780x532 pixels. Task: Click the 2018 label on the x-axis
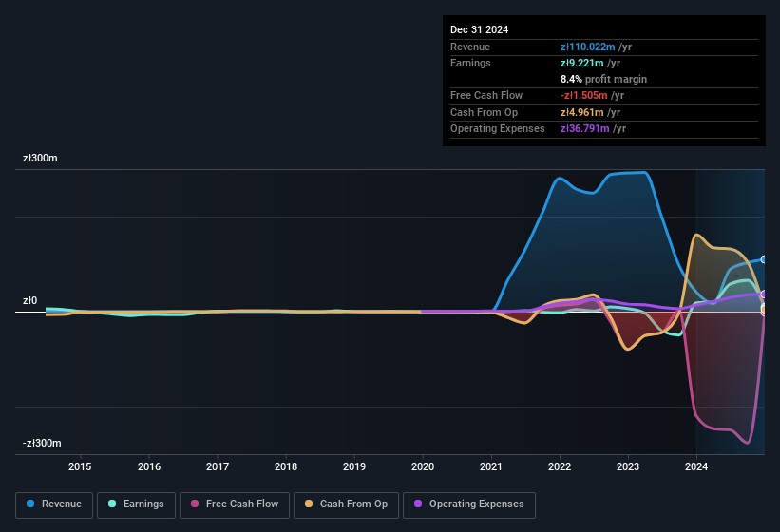pyautogui.click(x=286, y=466)
